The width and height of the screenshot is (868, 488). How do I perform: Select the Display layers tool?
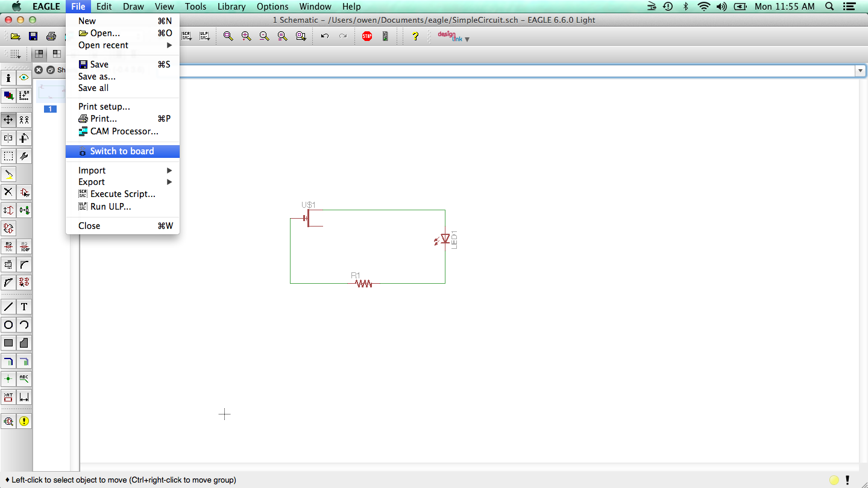pos(8,95)
